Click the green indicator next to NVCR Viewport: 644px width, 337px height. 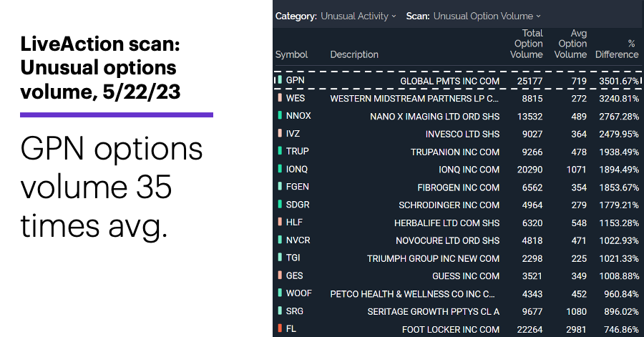[x=280, y=240]
